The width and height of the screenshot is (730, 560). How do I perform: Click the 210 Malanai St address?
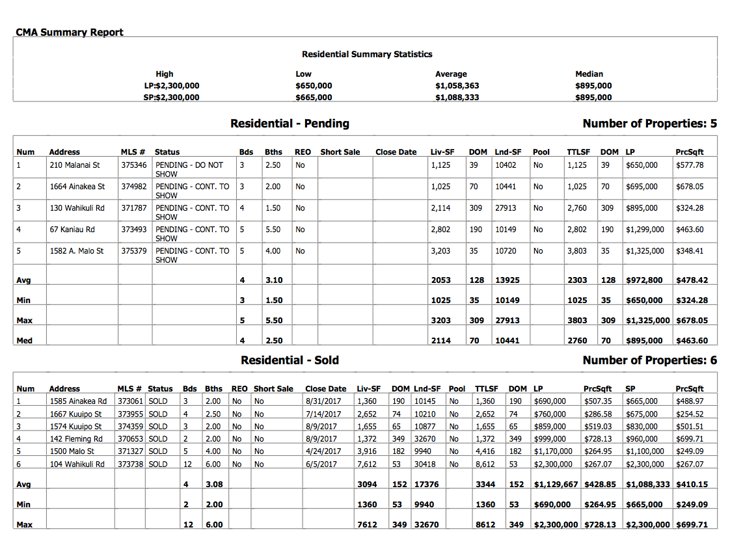click(x=75, y=165)
